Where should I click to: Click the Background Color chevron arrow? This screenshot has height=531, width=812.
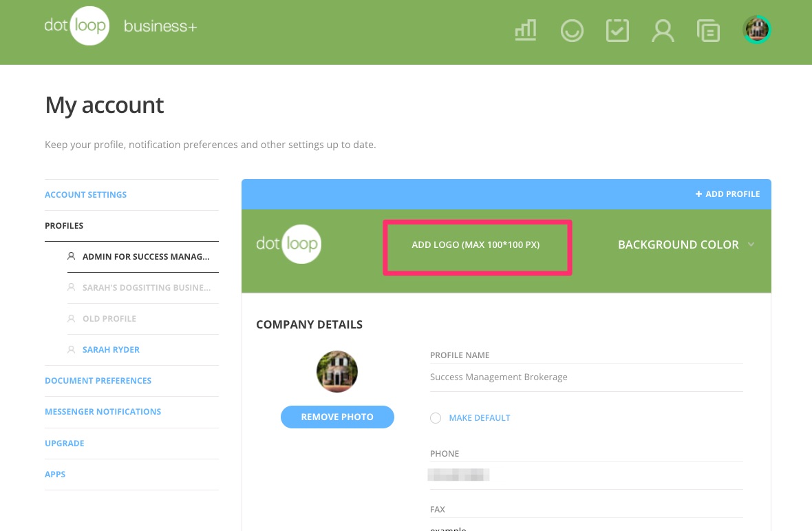pos(751,244)
